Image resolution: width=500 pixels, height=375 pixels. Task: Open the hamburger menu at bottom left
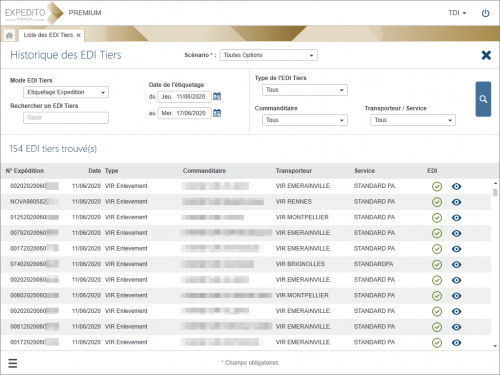pyautogui.click(x=13, y=363)
